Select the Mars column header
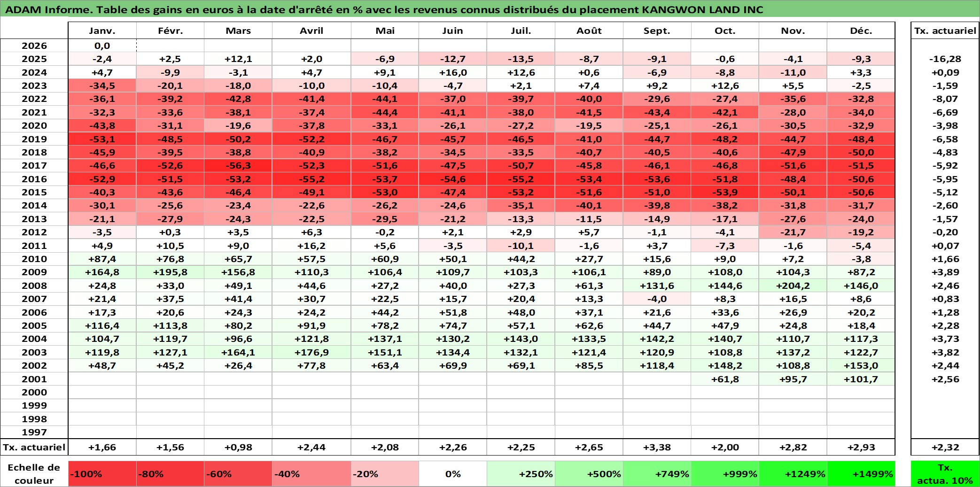 [x=238, y=31]
